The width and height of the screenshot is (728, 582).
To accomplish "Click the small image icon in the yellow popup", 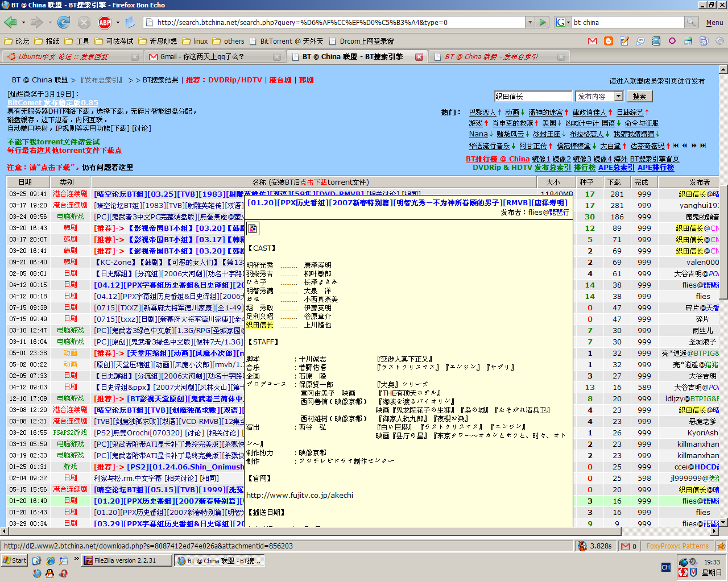I will pos(253,228).
